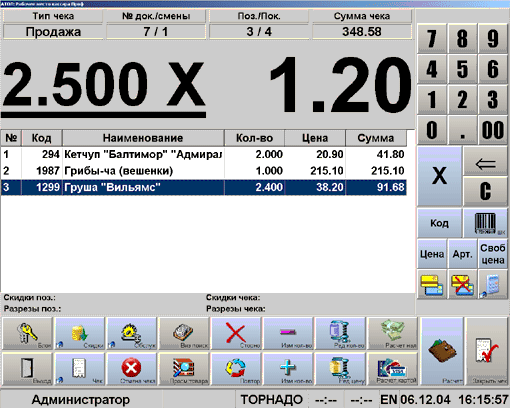This screenshot has width=510, height=408.
Task: Cancel receipt with the red circle X
Action: 132,369
